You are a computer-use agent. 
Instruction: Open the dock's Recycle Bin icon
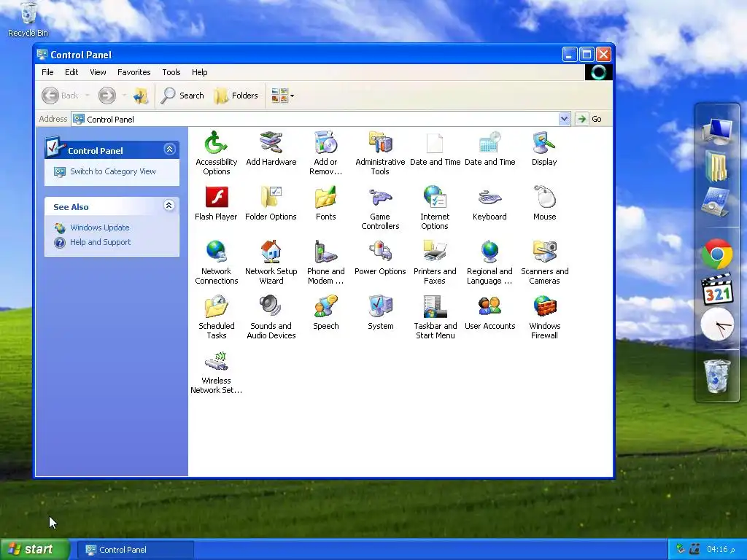coord(717,376)
